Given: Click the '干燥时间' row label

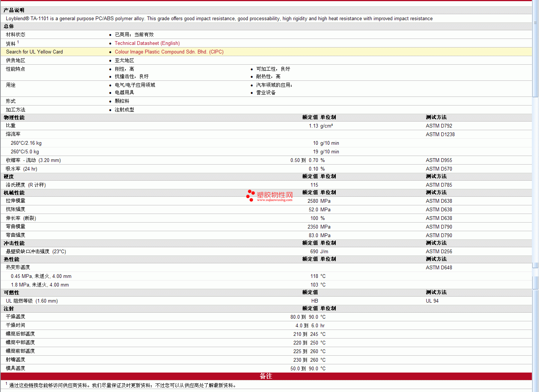Looking at the screenshot, I should point(15,325).
